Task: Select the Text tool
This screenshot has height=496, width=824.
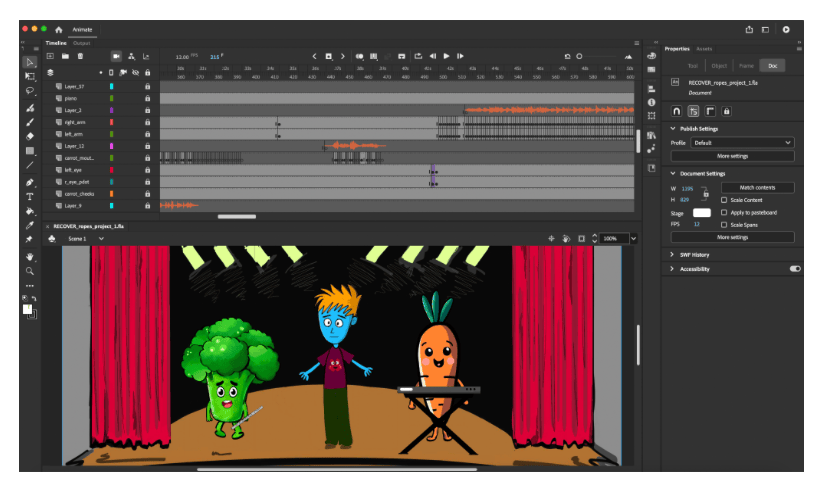Action: 29,197
